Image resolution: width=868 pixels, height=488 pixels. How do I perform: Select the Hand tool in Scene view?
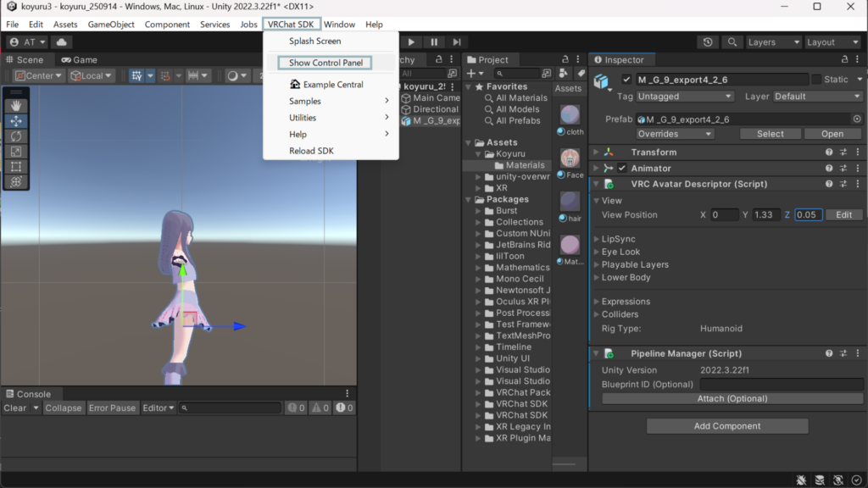pyautogui.click(x=16, y=106)
